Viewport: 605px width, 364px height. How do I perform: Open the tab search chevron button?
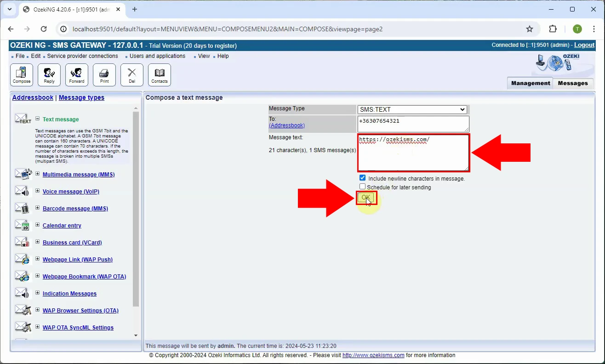click(x=9, y=9)
